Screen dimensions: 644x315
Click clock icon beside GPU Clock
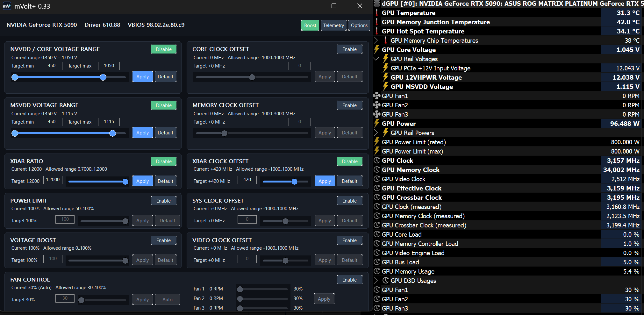(x=377, y=161)
